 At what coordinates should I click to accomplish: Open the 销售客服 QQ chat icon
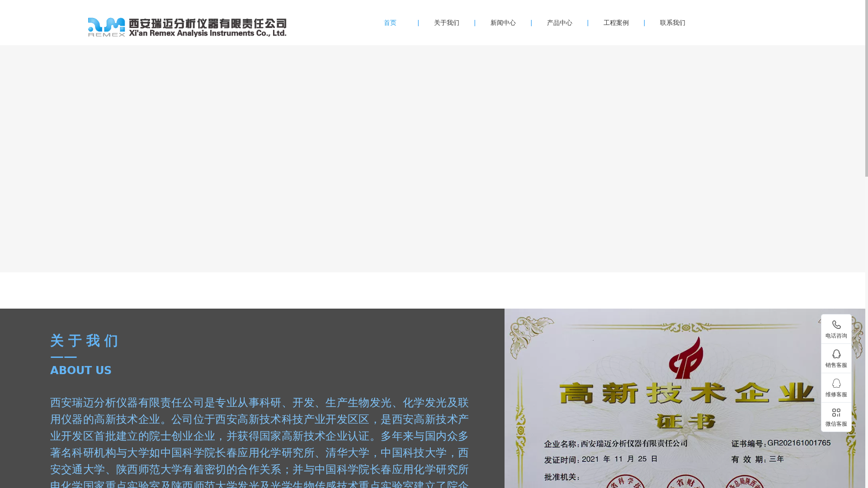pyautogui.click(x=836, y=354)
